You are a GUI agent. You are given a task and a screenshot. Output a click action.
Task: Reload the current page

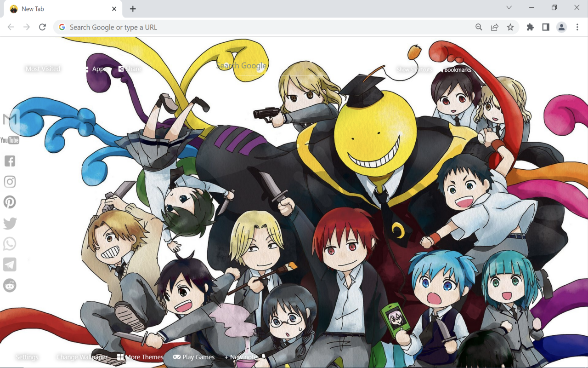pyautogui.click(x=42, y=27)
